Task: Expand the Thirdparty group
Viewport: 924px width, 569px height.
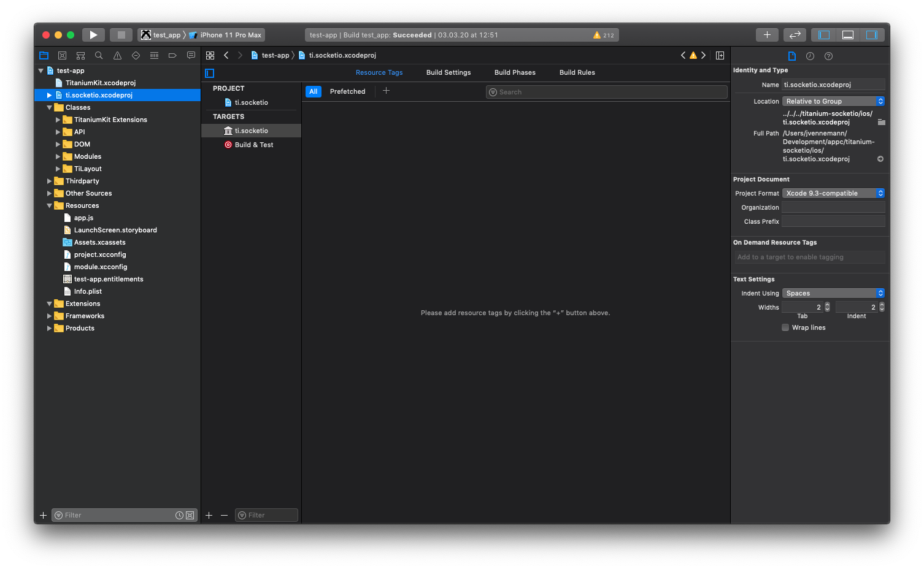Action: pyautogui.click(x=50, y=181)
